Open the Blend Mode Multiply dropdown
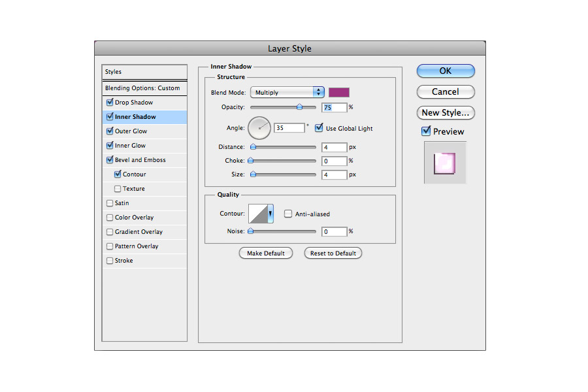 pyautogui.click(x=287, y=92)
